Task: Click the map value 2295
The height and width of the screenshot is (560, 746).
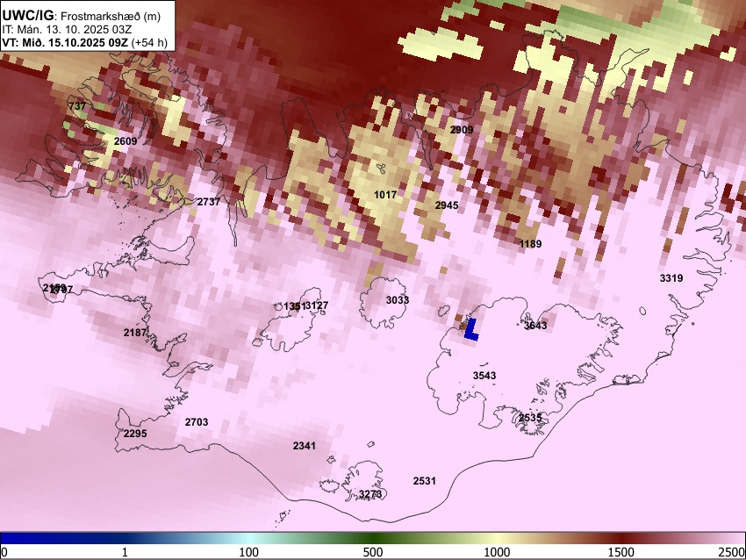Action: point(135,434)
